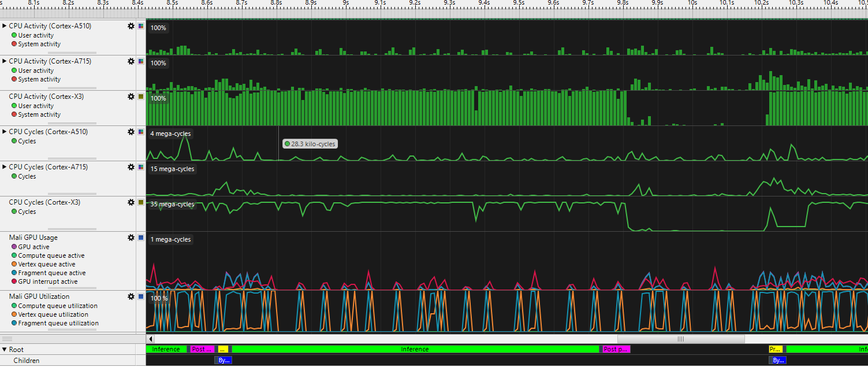Click the horizontal scrollbar thumb
This screenshot has width=868, height=367.
point(680,339)
